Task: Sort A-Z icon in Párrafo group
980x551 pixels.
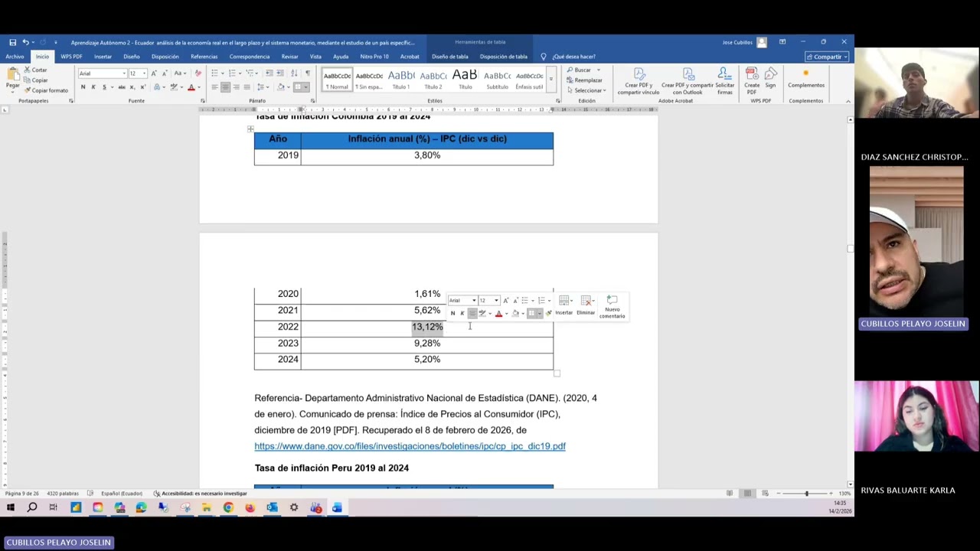Action: pos(296,73)
